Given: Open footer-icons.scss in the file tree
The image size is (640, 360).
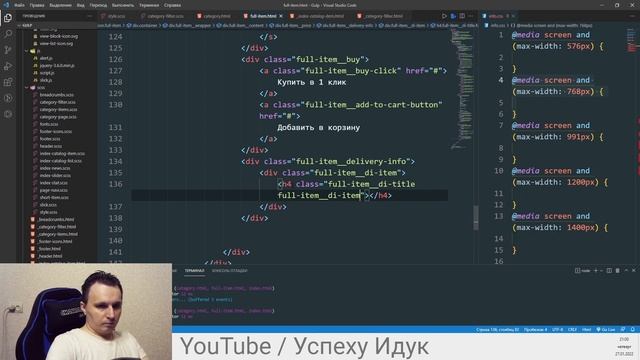Looking at the screenshot, I should click(x=56, y=131).
